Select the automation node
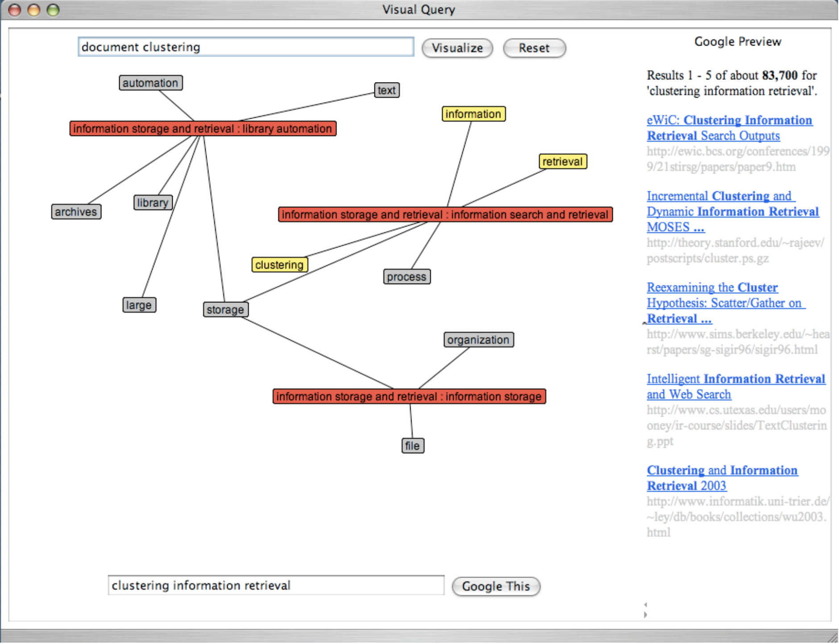This screenshot has width=839, height=644. tap(150, 83)
